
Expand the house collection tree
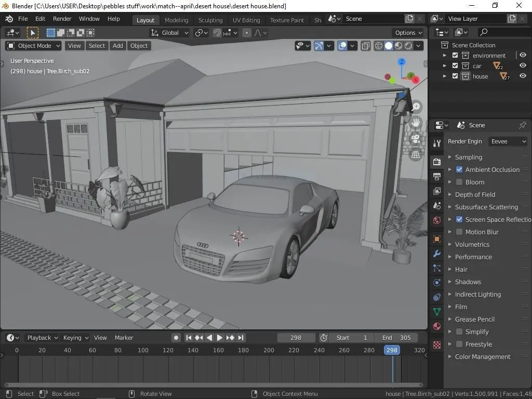(x=445, y=76)
